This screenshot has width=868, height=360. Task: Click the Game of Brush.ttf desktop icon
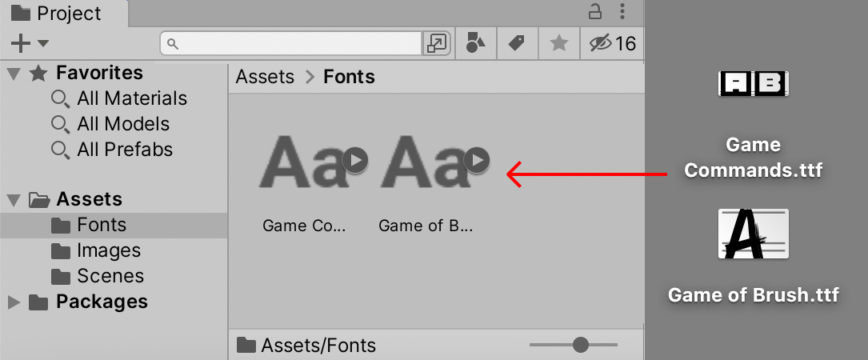(753, 234)
